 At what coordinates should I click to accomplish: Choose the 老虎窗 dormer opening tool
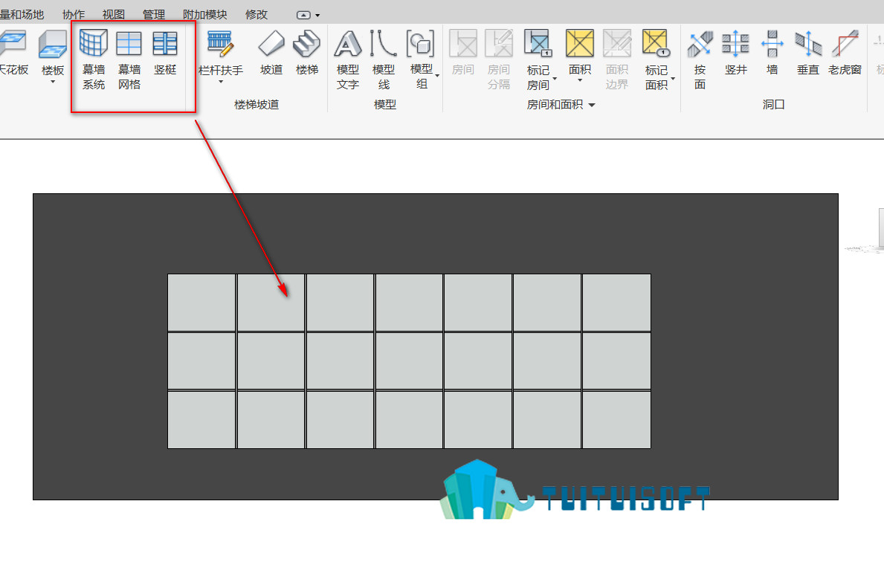point(845,53)
